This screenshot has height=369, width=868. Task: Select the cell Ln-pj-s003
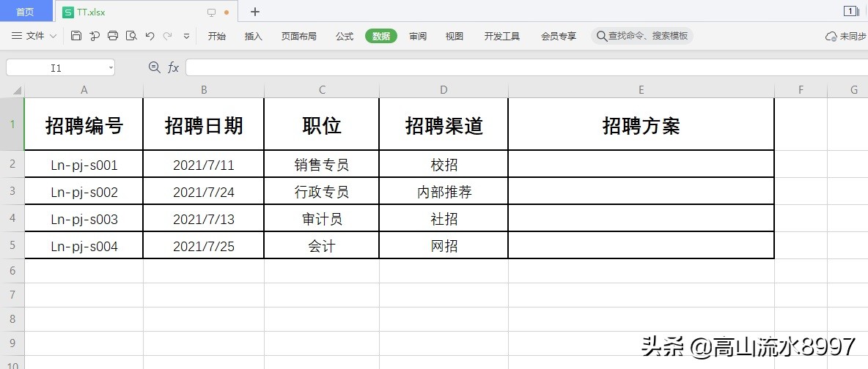[x=84, y=219]
